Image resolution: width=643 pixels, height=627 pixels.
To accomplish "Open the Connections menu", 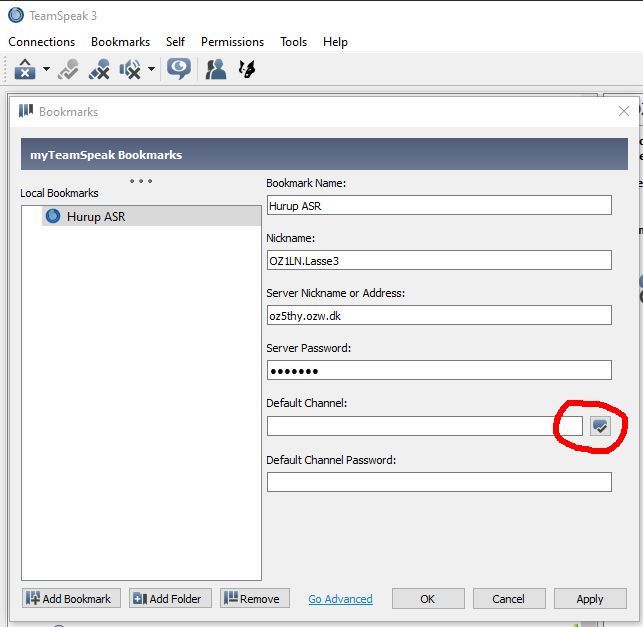I will coord(41,42).
